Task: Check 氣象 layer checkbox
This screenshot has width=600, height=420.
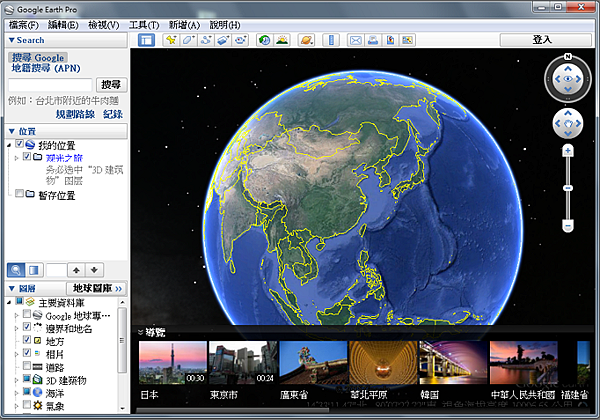Action: click(27, 404)
